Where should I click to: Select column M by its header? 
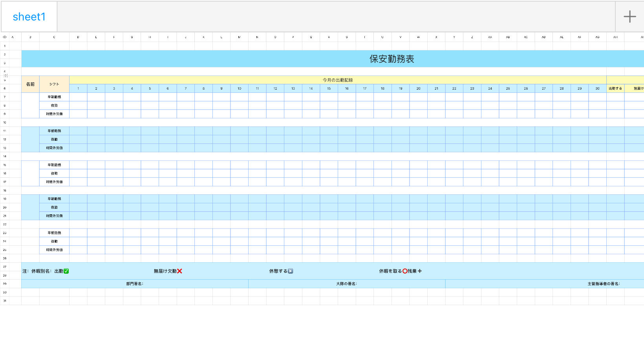pyautogui.click(x=239, y=37)
